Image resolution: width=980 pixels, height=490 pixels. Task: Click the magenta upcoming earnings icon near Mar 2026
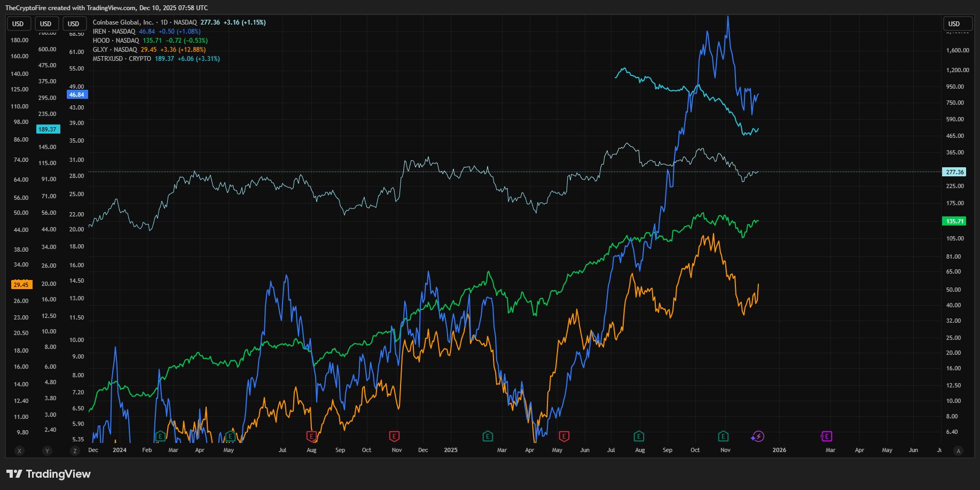[826, 436]
